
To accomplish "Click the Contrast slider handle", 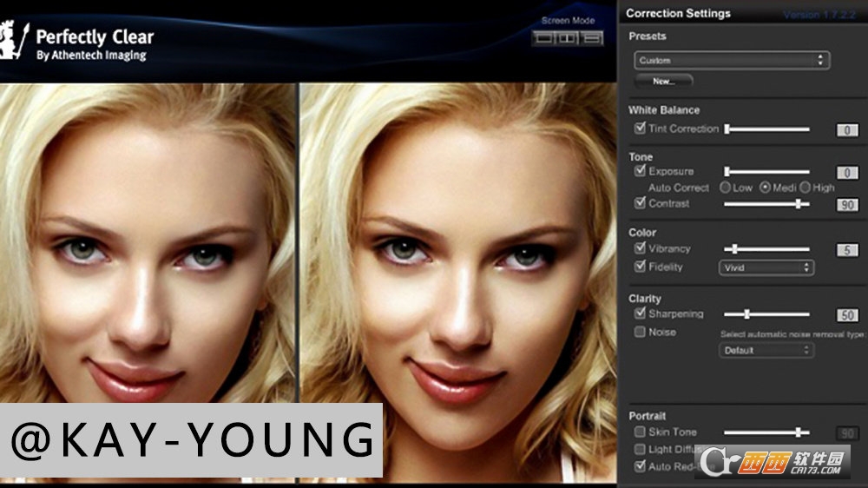I will (798, 204).
